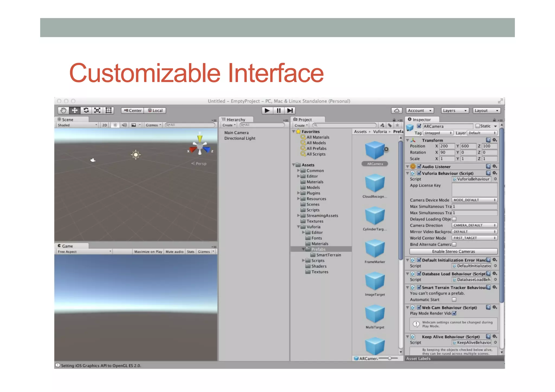Screen dimensions: 555x392
Task: Enable Delayed Loading Object checkbox
Action: pyautogui.click(x=454, y=219)
